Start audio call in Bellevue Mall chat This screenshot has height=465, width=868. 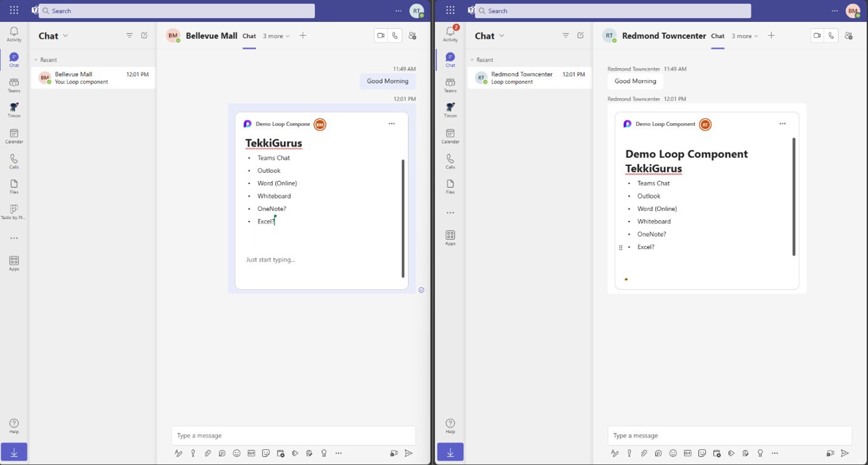(395, 36)
